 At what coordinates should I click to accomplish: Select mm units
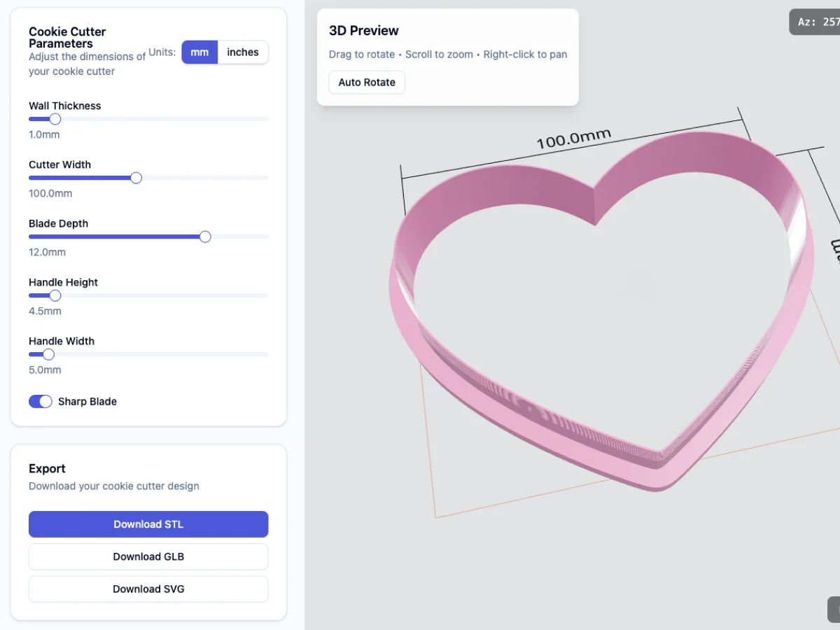click(199, 52)
